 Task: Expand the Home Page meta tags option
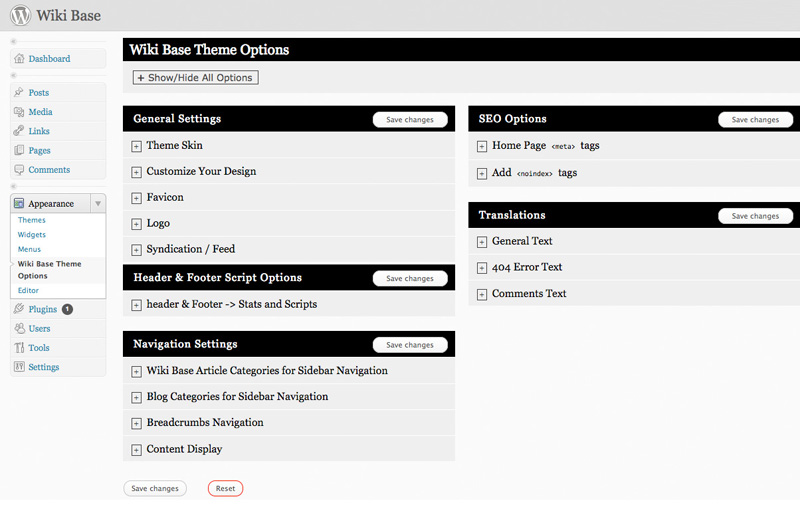[482, 147]
